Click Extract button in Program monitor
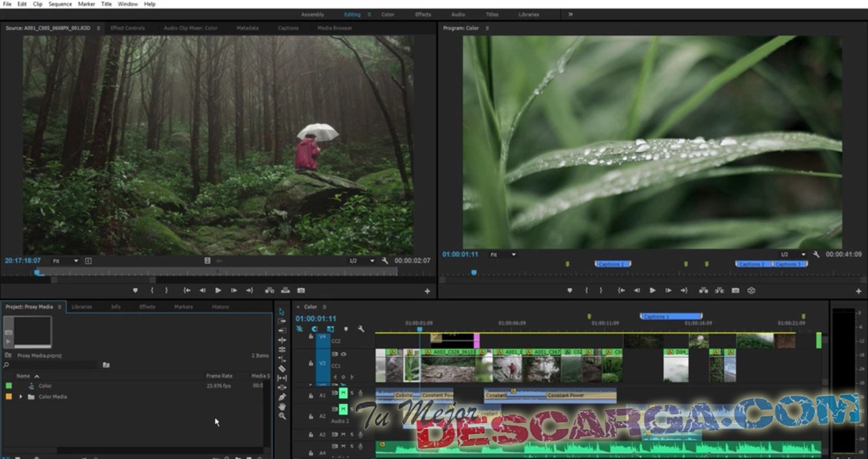 [x=719, y=290]
